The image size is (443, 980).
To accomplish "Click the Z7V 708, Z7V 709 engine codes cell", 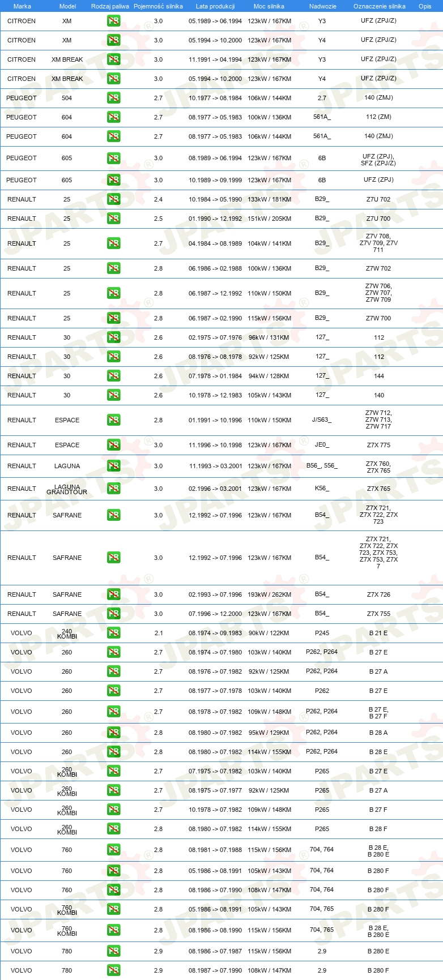I will [378, 243].
